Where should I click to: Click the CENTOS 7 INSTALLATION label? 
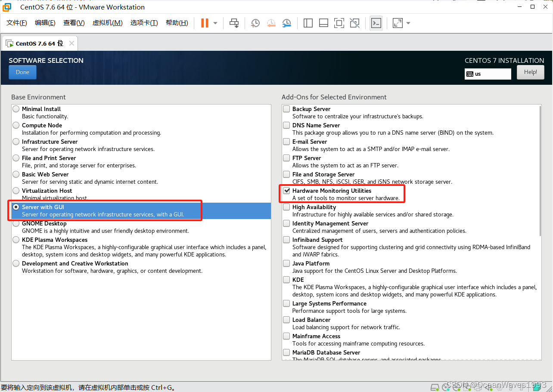pos(504,61)
